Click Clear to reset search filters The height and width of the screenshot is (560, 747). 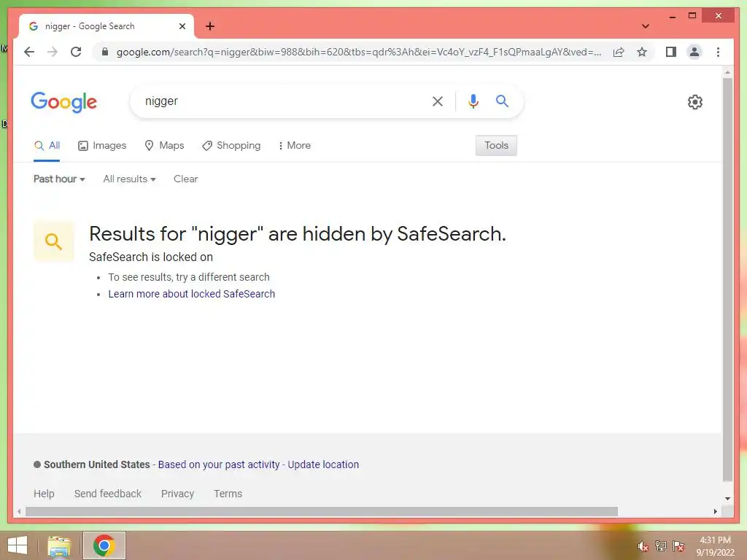pos(186,179)
